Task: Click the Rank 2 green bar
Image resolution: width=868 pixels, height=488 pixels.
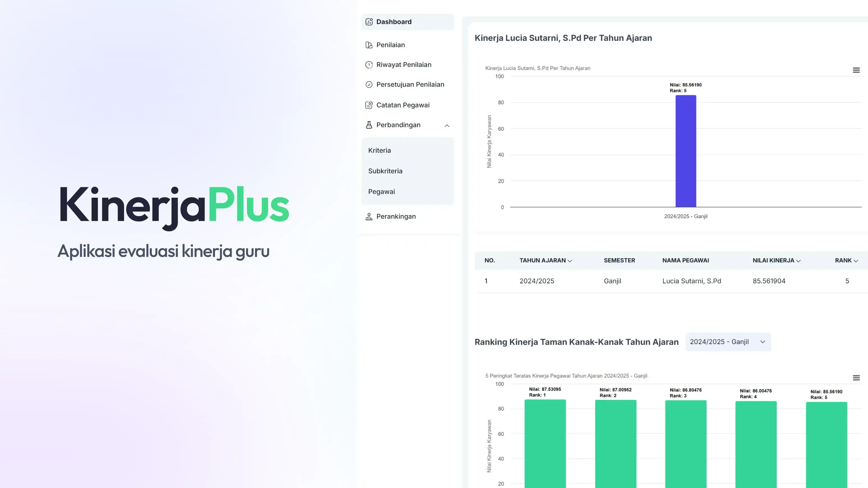Action: pyautogui.click(x=616, y=444)
